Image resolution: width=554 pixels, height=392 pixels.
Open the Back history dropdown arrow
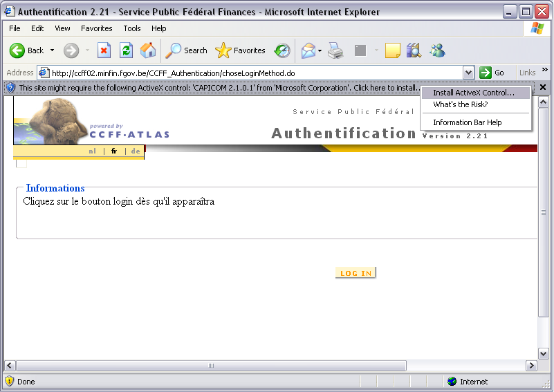(53, 50)
